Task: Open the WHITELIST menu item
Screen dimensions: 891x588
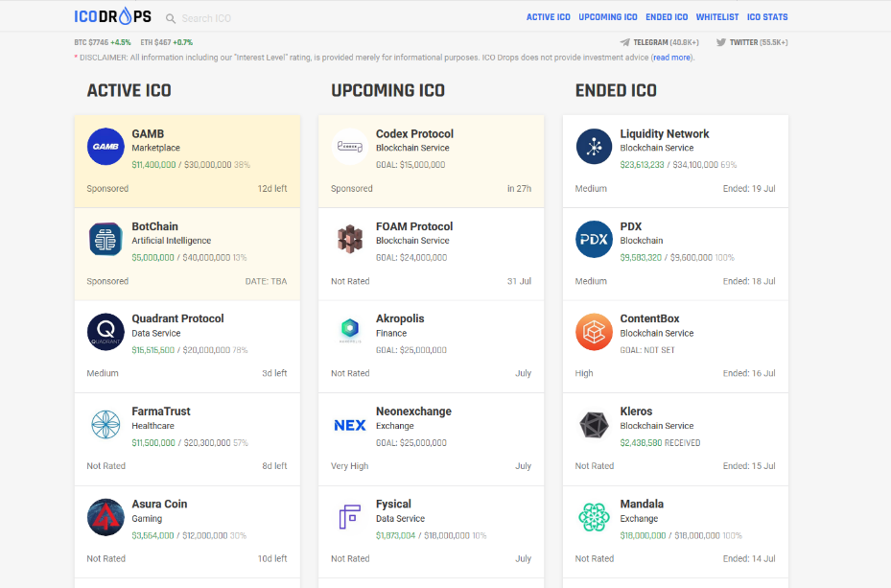Action: tap(717, 17)
